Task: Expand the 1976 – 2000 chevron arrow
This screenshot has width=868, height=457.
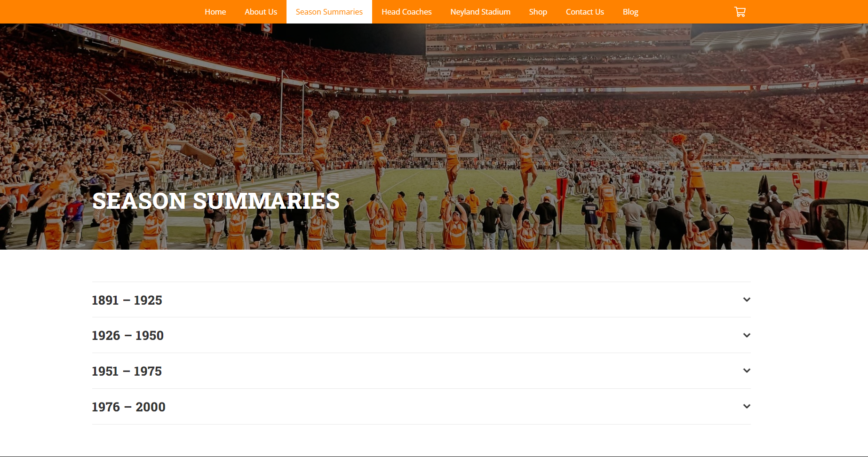Action: 747,406
